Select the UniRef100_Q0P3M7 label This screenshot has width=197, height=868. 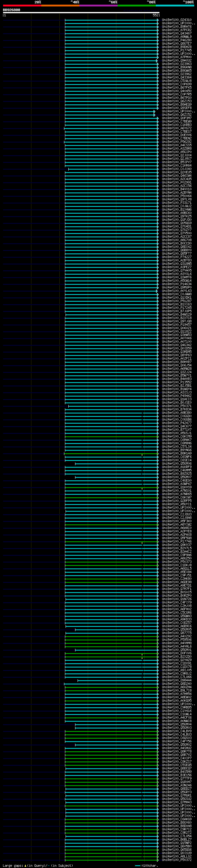(177, 118)
